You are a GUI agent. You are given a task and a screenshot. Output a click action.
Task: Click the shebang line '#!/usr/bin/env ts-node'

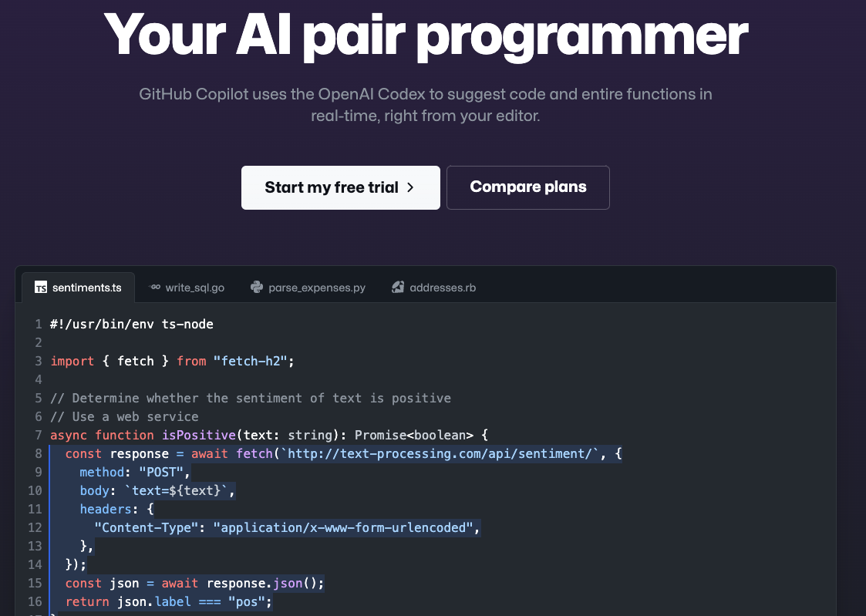pyautogui.click(x=131, y=324)
